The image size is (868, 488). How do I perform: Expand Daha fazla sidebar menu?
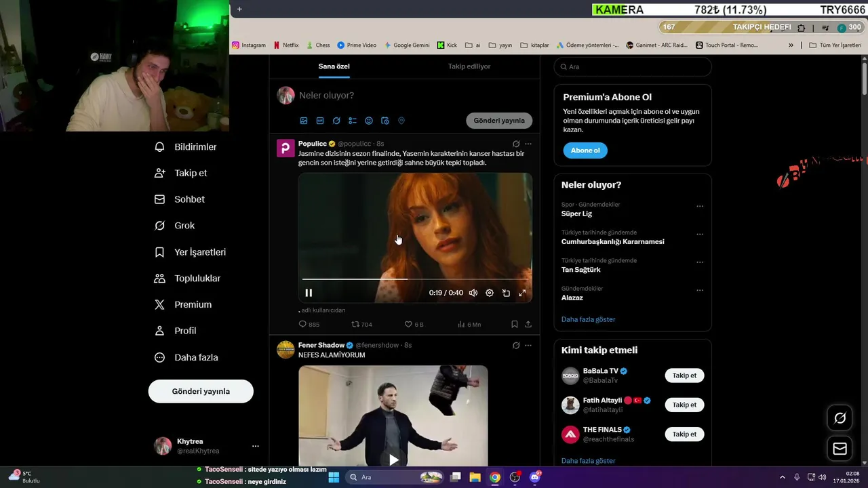coord(186,357)
